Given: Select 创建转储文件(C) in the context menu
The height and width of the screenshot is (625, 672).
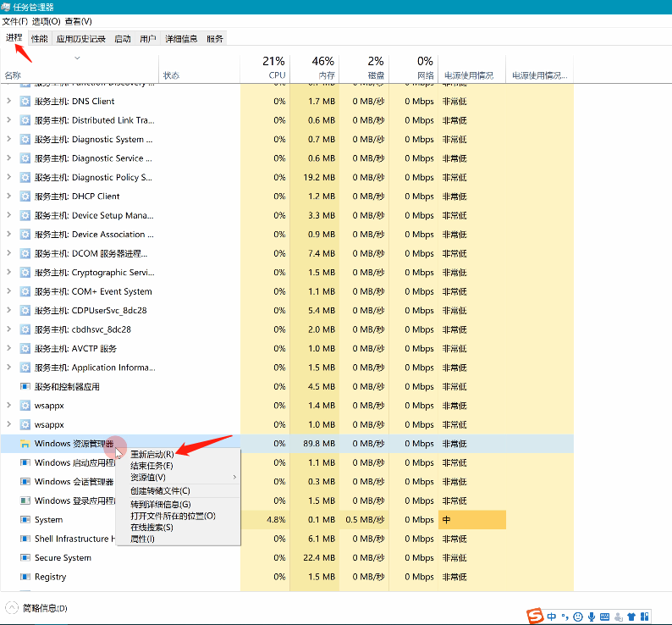Looking at the screenshot, I should (x=179, y=490).
